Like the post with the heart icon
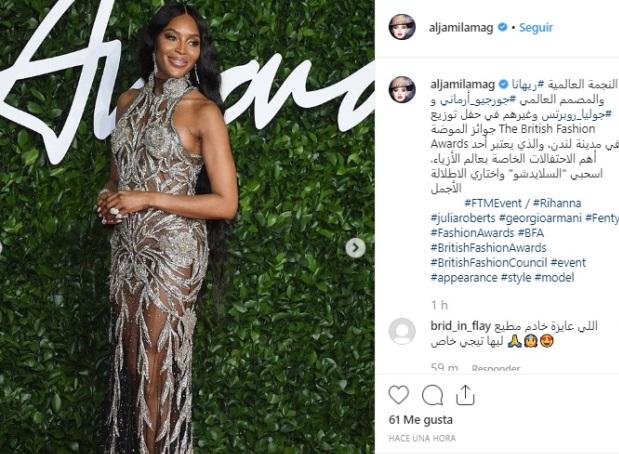Viewport: 619px width, 454px height. coord(399,395)
